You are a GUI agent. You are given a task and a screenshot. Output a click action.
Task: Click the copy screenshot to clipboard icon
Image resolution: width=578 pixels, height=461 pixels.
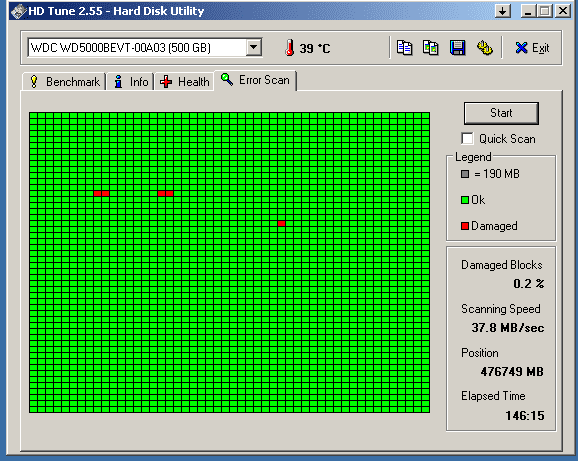431,48
